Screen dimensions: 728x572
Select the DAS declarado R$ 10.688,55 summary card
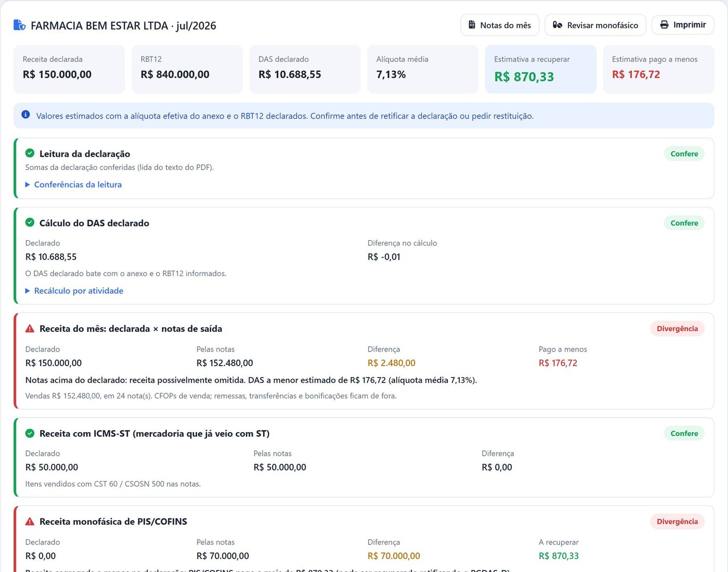pyautogui.click(x=305, y=69)
